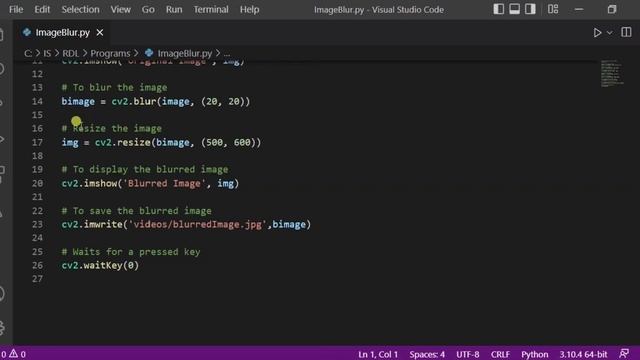640x360 pixels.
Task: Expand the run options dropdown arrow
Action: 609,33
